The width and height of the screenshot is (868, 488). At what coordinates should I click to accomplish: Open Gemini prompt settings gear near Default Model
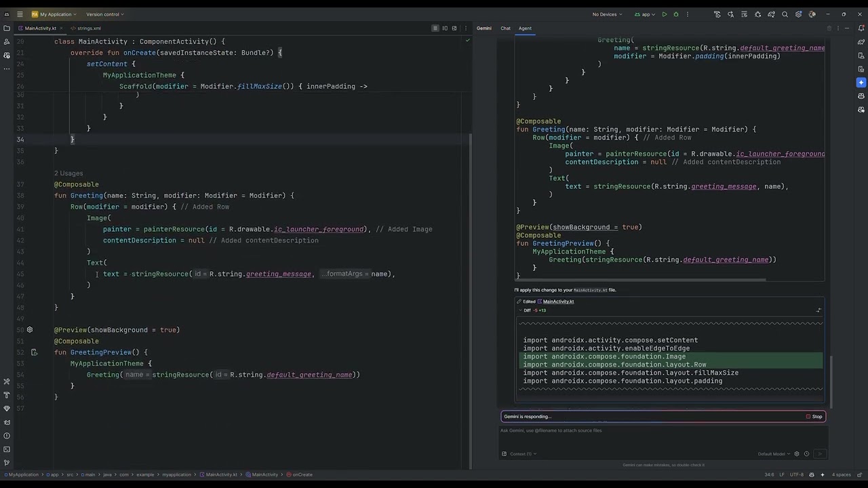(797, 454)
